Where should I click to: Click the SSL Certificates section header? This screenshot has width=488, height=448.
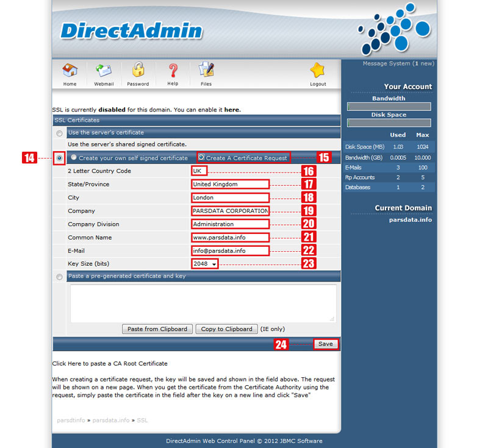coord(196,120)
